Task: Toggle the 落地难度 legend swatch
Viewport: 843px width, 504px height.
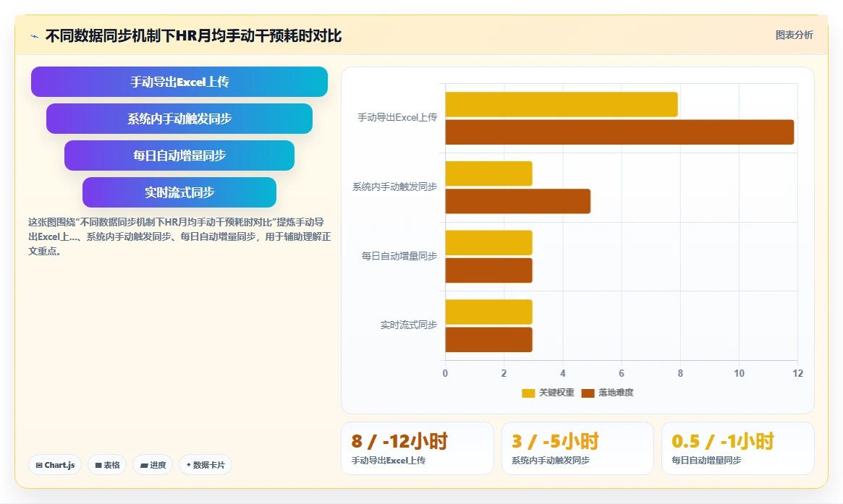Action: (588, 393)
